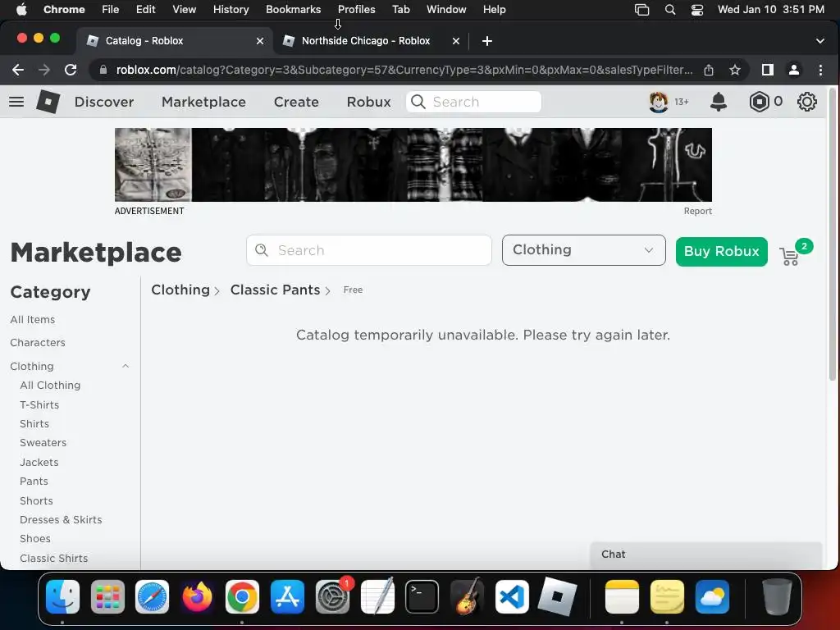Share this page from address bar
This screenshot has height=630, width=840.
[709, 70]
